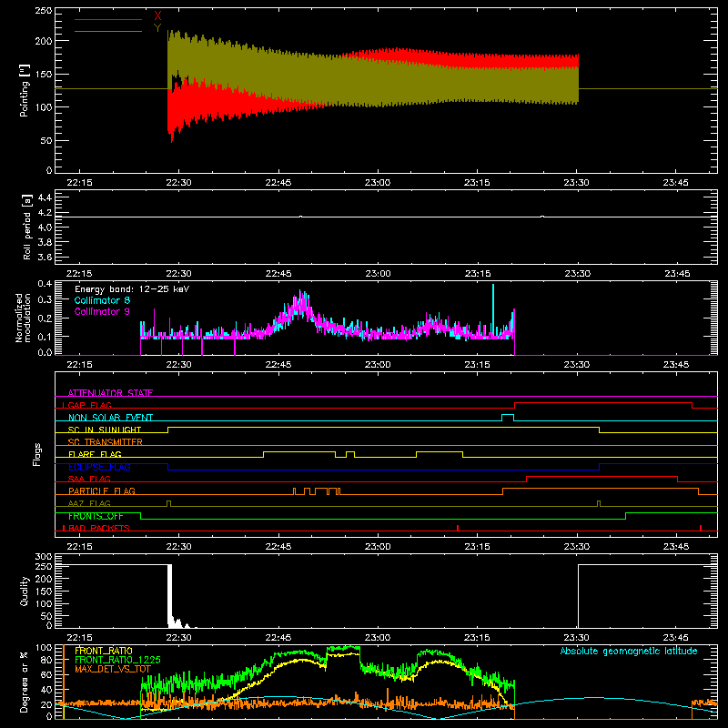
Task: Click the SC_TRANSMITTER flag label
Action: pyautogui.click(x=106, y=442)
